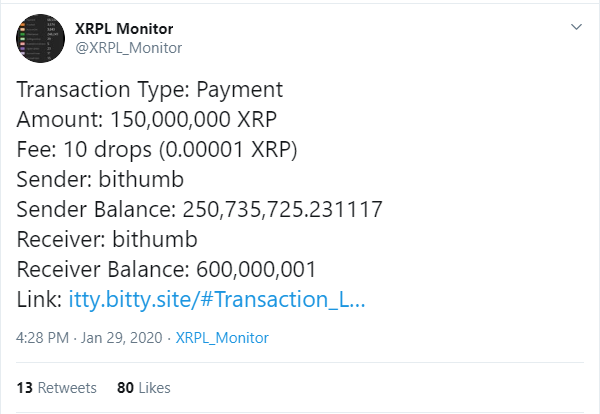The width and height of the screenshot is (600, 414).
Task: Open the XRPL Monitor display name
Action: 124,29
